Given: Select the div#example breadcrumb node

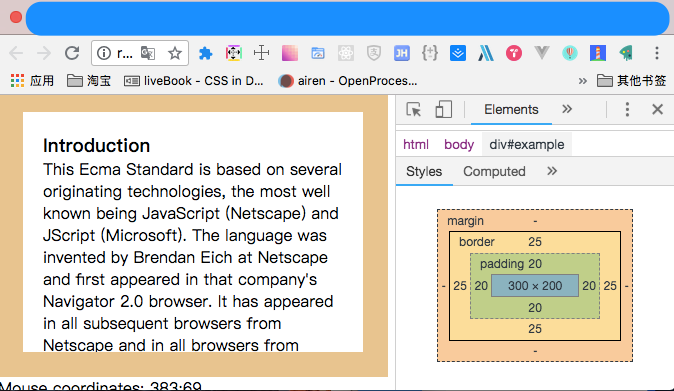Looking at the screenshot, I should click(527, 144).
